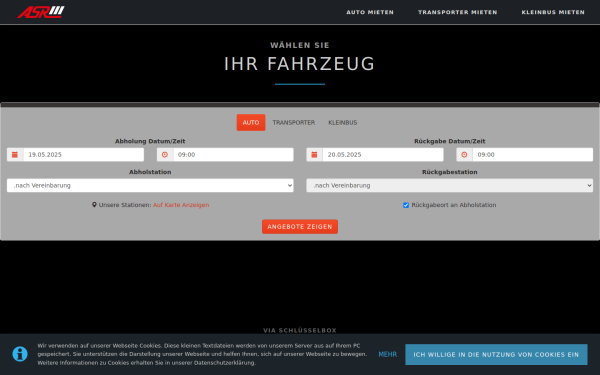Open the Abholstation dropdown

point(150,186)
